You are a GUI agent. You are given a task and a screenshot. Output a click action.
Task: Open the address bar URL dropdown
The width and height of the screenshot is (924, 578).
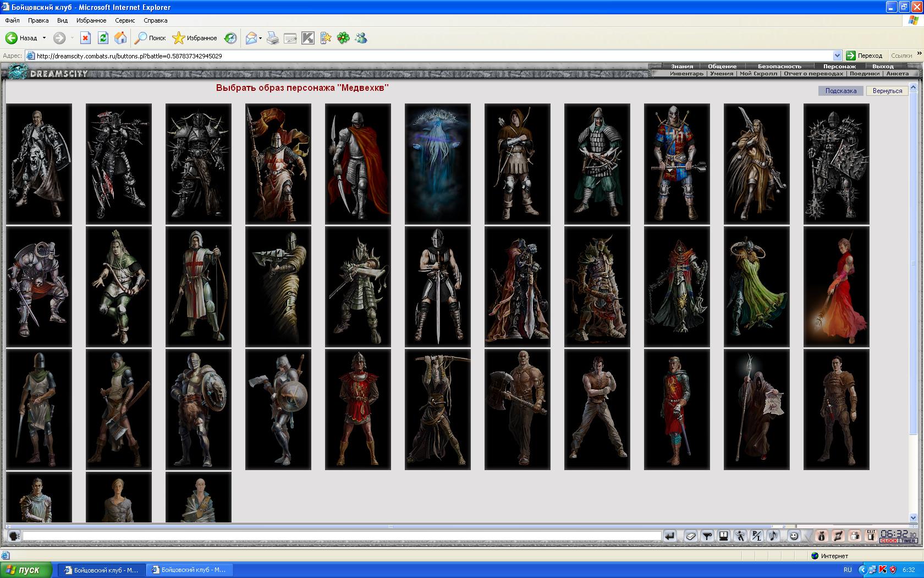(837, 56)
